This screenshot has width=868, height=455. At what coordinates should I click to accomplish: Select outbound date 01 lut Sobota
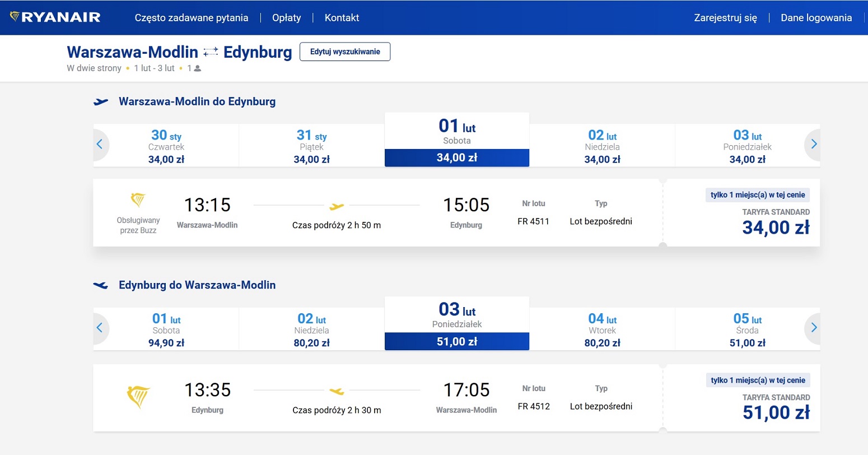(457, 140)
